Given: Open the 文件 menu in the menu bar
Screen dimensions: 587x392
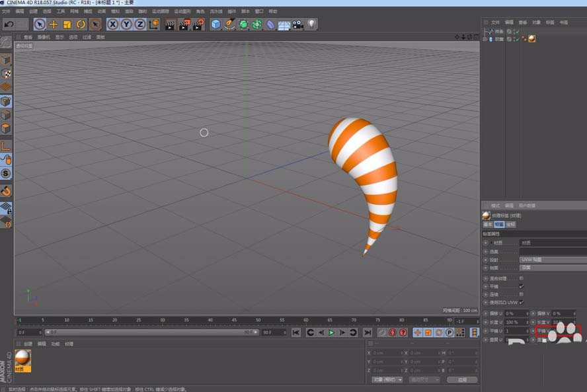Looking at the screenshot, I should [6, 11].
